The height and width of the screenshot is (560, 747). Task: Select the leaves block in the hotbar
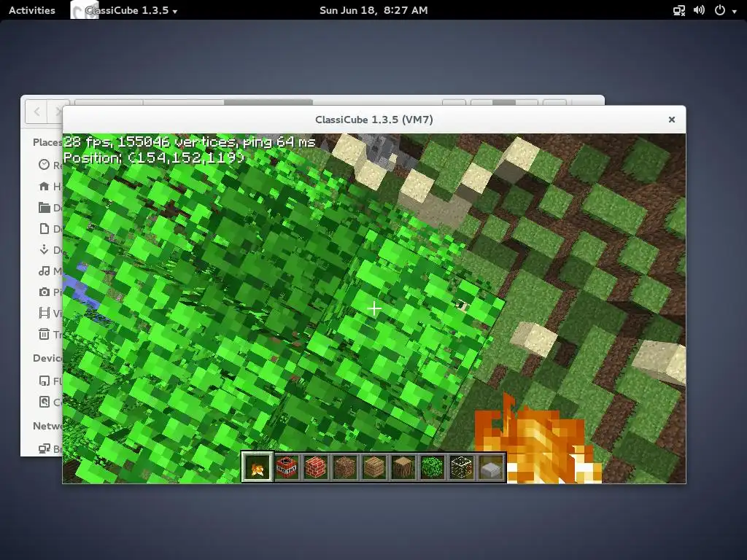(433, 467)
